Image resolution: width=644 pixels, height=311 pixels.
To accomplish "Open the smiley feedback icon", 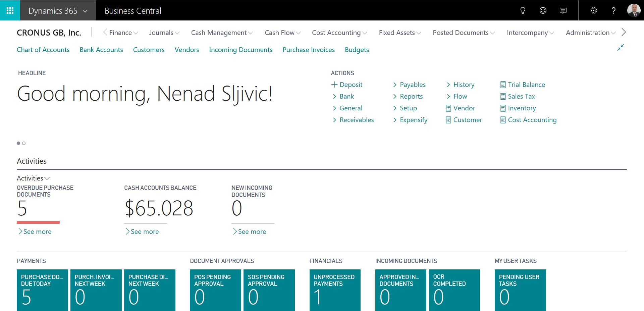I will coord(543,11).
